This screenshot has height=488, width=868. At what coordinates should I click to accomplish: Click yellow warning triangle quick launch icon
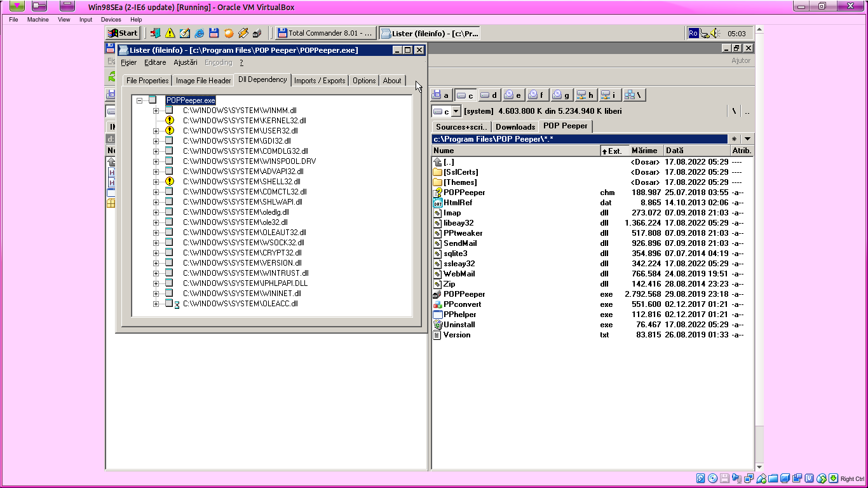(170, 33)
